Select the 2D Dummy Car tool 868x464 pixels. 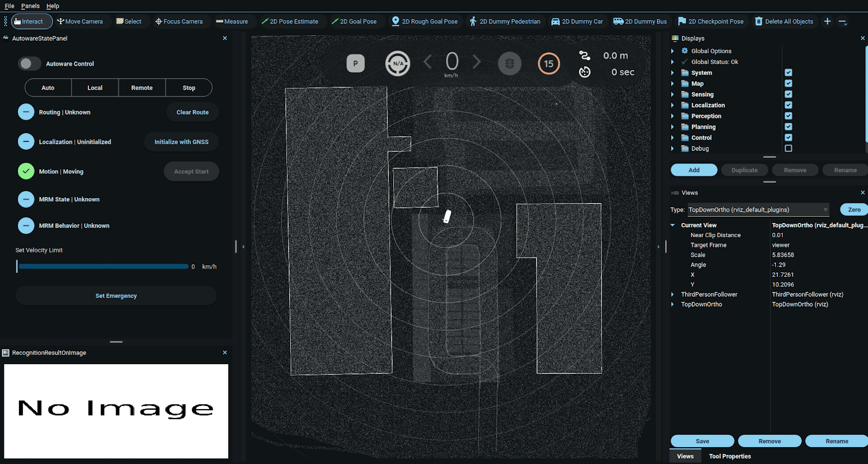coord(577,22)
